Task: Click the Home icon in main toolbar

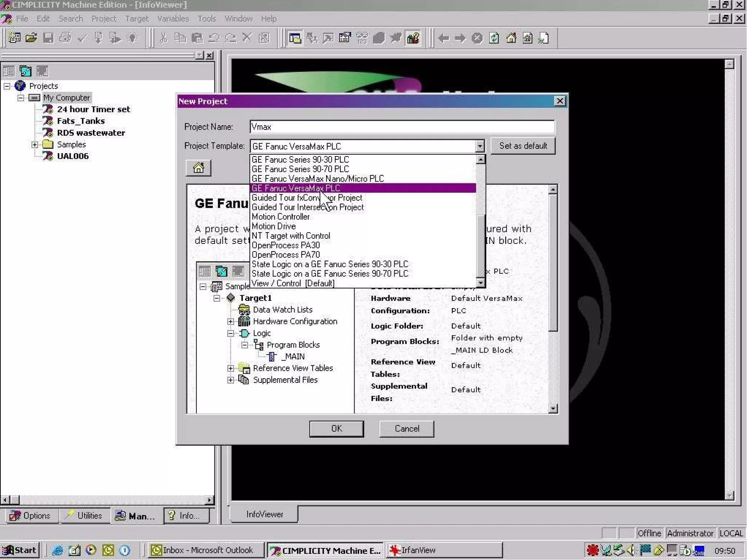Action: pos(511,38)
